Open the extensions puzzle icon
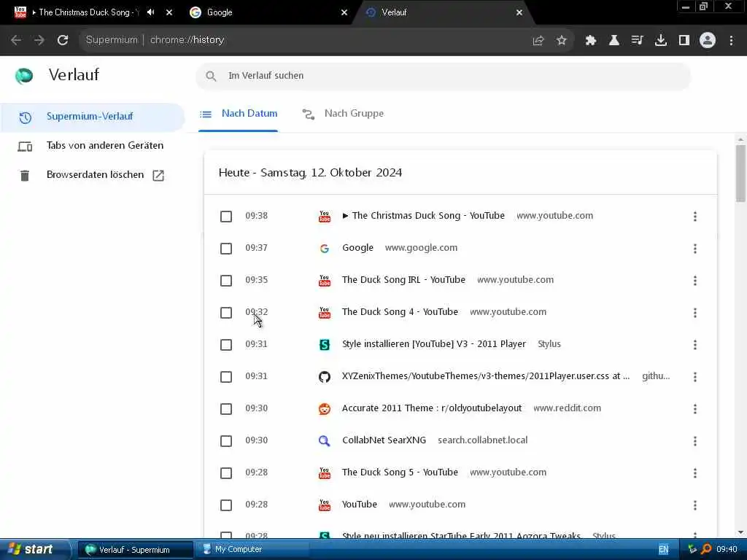The image size is (747, 560). [x=591, y=41]
